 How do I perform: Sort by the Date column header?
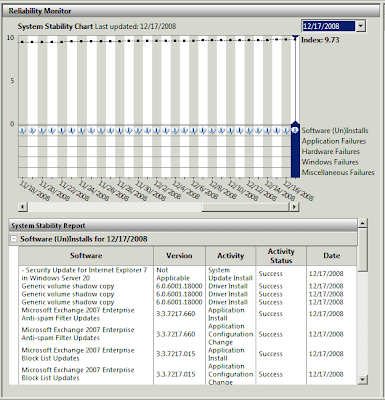point(331,256)
